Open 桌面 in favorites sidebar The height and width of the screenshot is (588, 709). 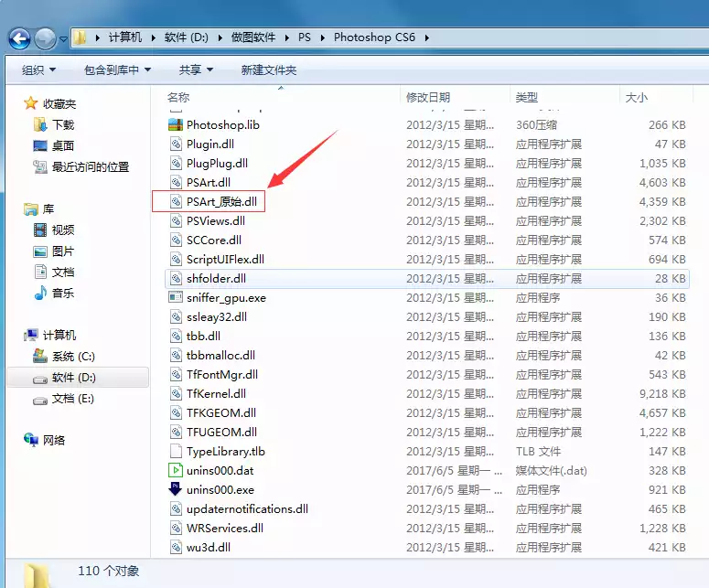63,145
